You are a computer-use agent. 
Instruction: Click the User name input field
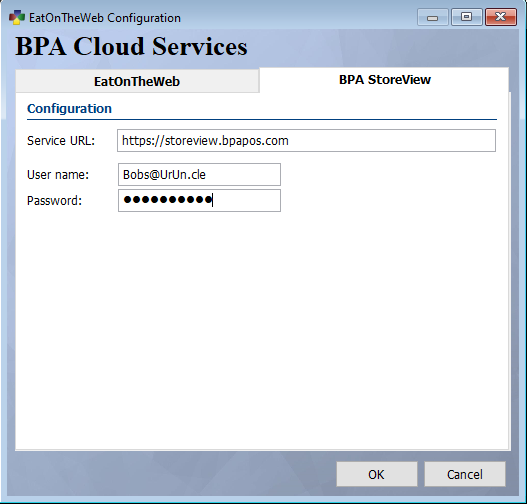(199, 174)
